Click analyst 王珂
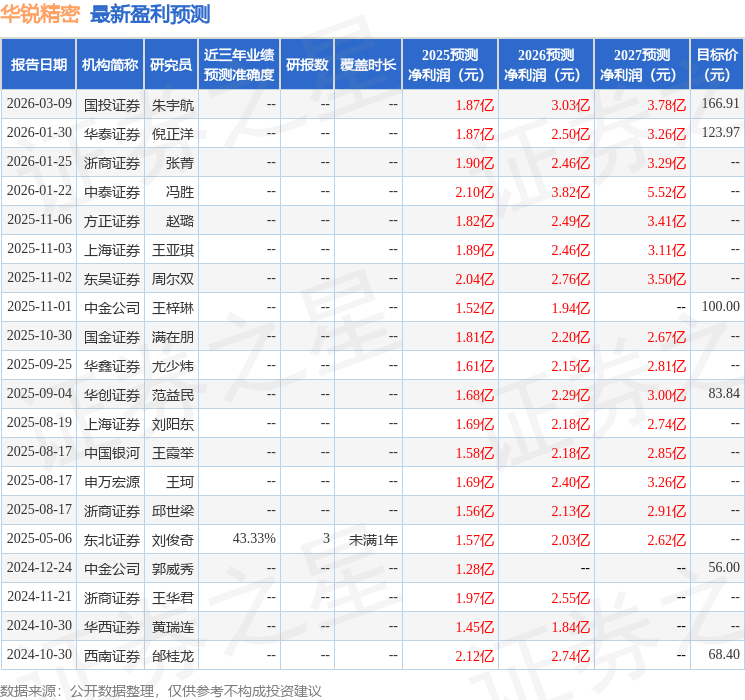The image size is (745, 700). (180, 482)
